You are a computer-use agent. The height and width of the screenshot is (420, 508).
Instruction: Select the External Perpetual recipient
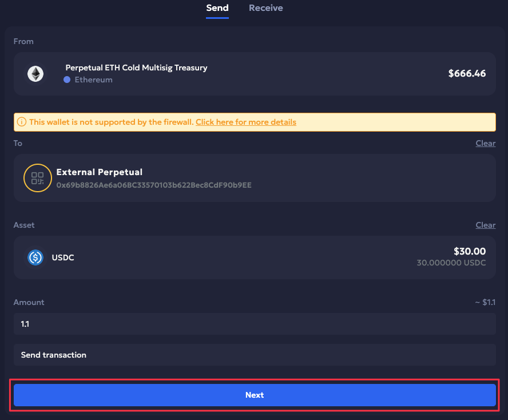[255, 178]
